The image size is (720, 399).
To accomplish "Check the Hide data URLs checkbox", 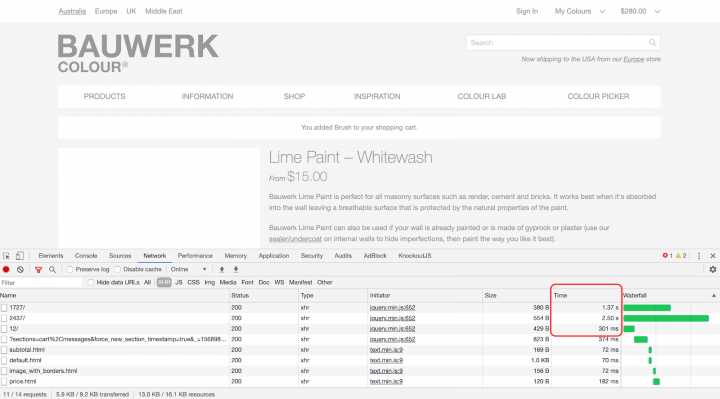I will [90, 282].
